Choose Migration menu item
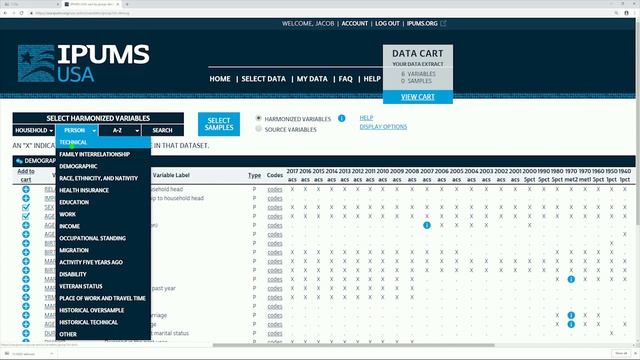This screenshot has height=360, width=640. 103,250
